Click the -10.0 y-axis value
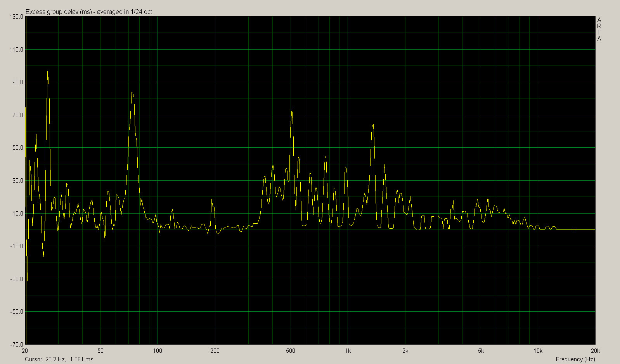620x364 pixels. 17,246
